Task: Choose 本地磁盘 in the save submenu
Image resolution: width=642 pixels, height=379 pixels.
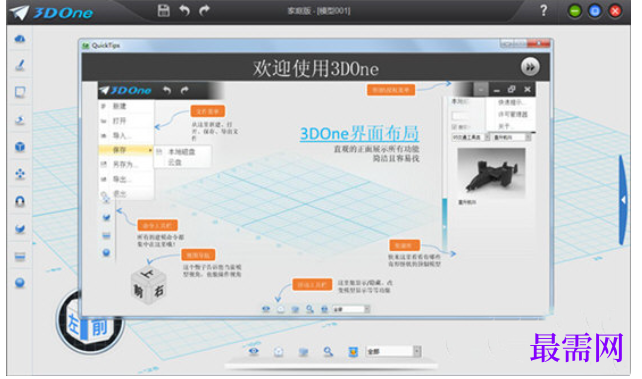Action: pyautogui.click(x=183, y=152)
